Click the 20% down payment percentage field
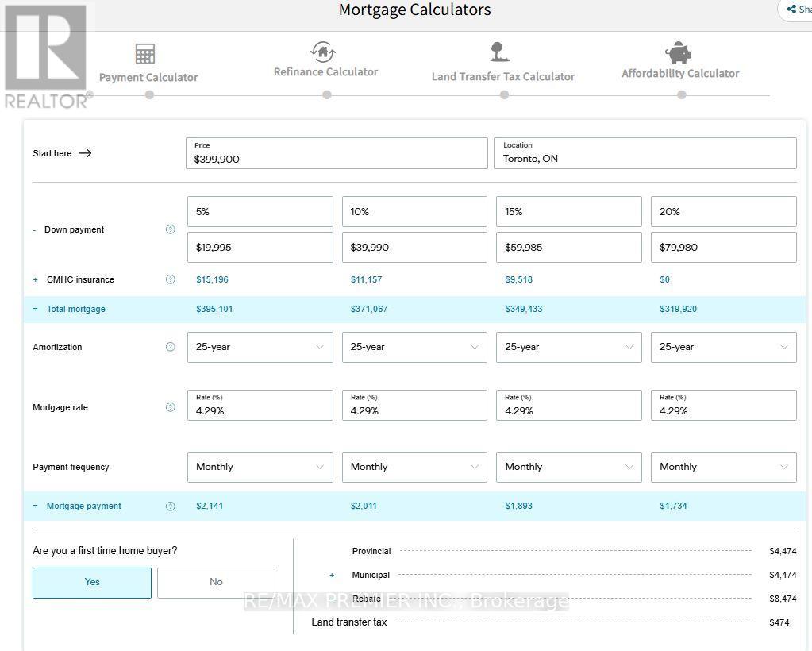Screen dimensions: 812x651 (x=723, y=212)
